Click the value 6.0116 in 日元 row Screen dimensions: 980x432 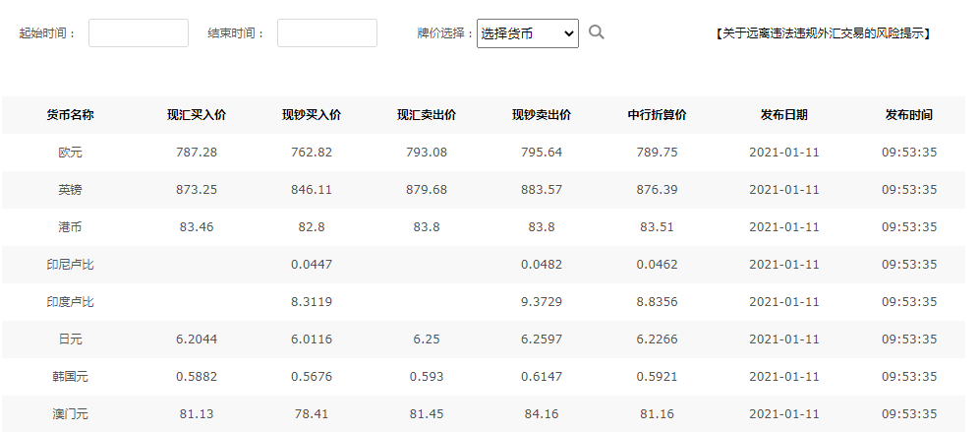tap(312, 339)
